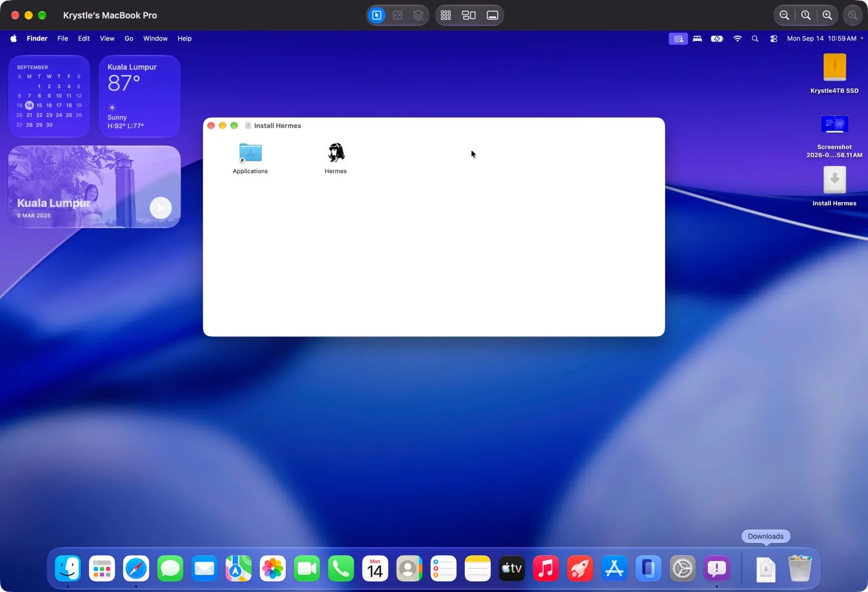The width and height of the screenshot is (868, 592).
Task: Zoom the Install Hermes window with green button
Action: (x=234, y=126)
